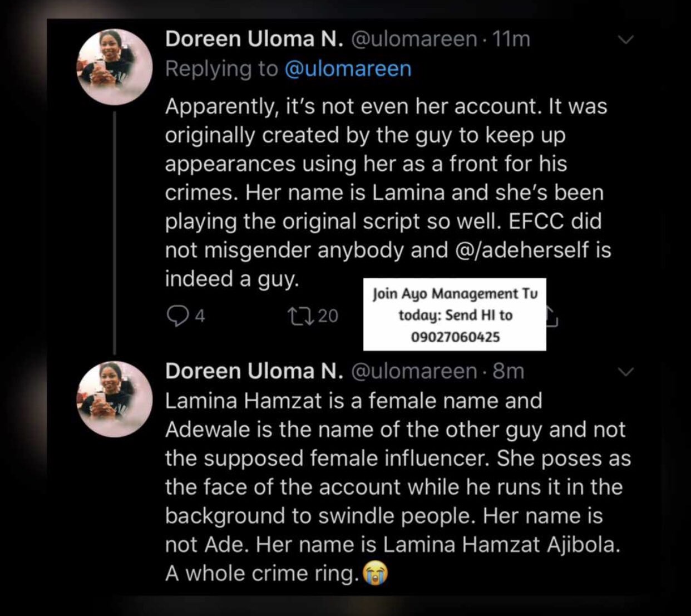Open the chevron menu on the 11m tweet

[x=626, y=40]
